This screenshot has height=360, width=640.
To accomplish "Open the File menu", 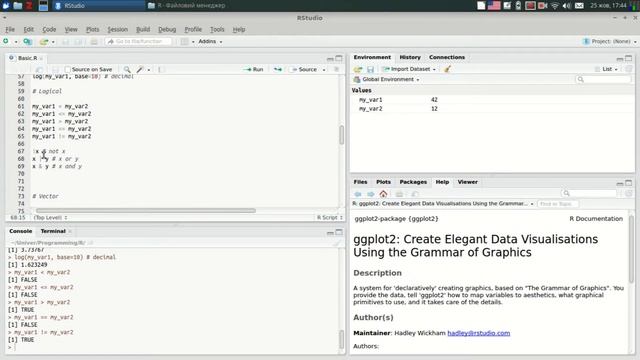I will (x=10, y=29).
